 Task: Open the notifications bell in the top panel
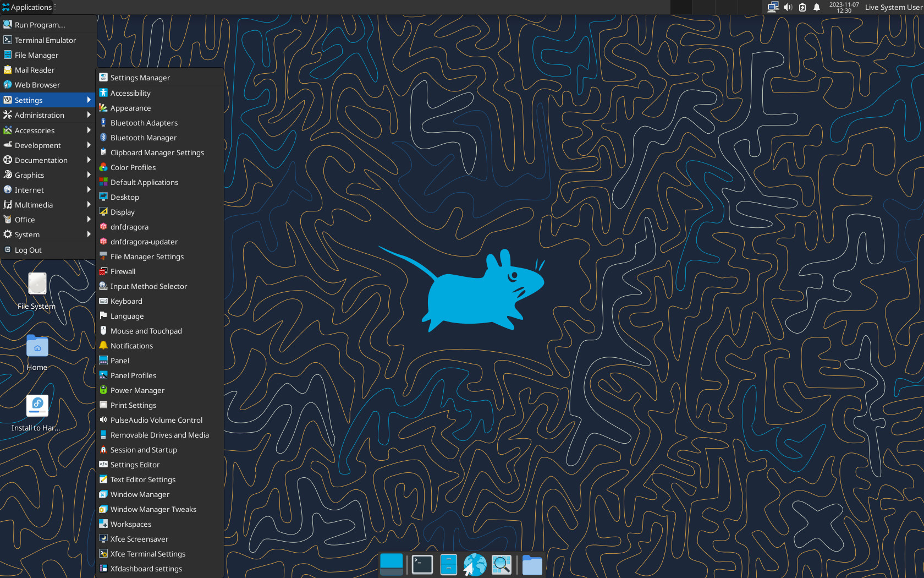tap(817, 7)
